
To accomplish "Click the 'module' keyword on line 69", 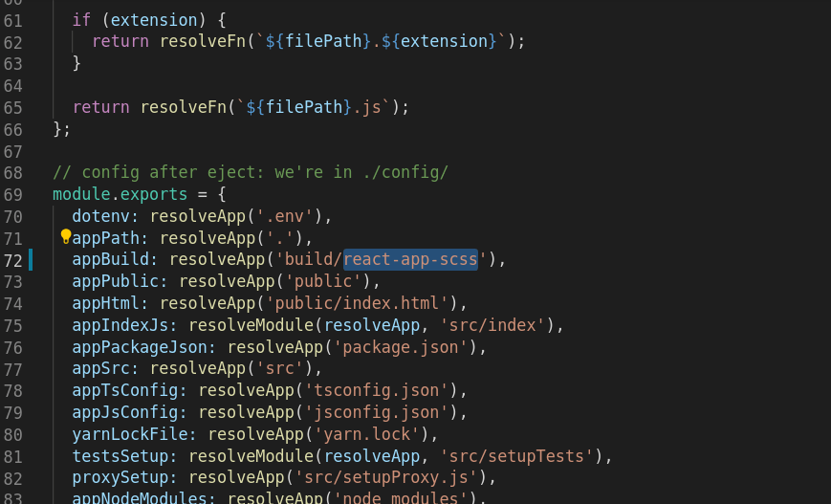I will [x=81, y=194].
